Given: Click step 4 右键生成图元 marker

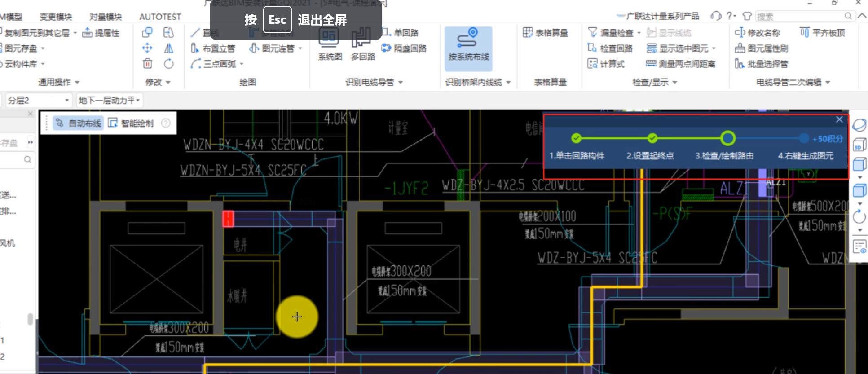Looking at the screenshot, I should point(804,138).
